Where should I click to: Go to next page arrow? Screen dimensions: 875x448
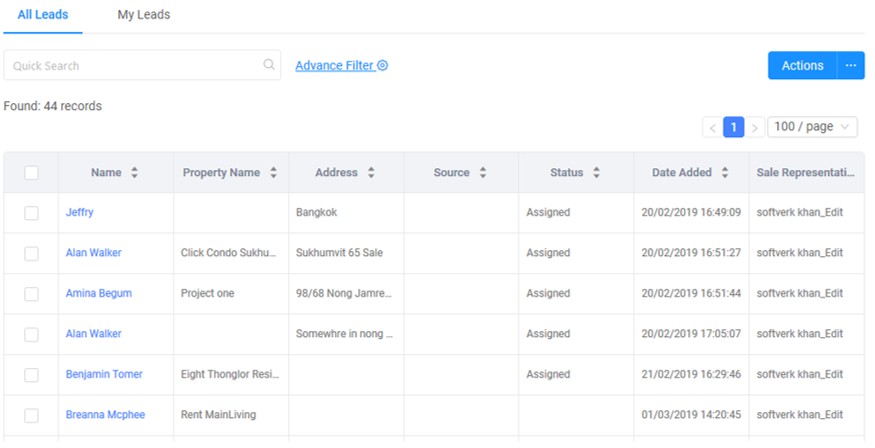pyautogui.click(x=756, y=127)
